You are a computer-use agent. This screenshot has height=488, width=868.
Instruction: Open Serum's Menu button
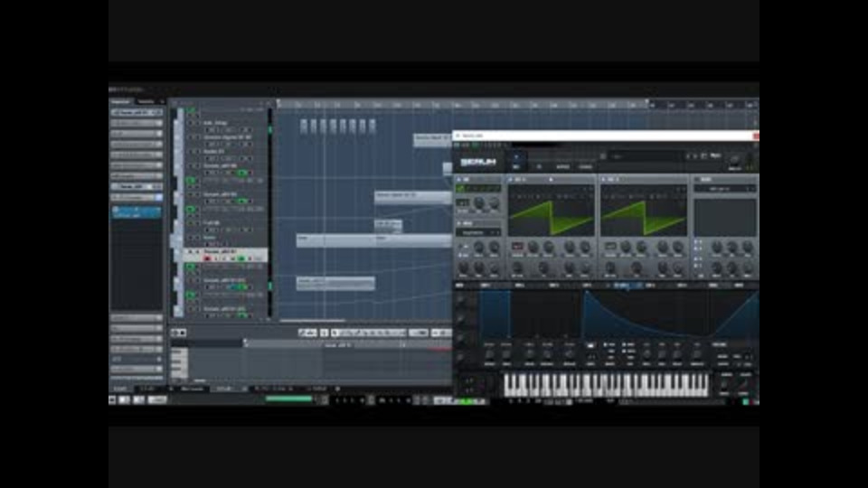point(715,156)
